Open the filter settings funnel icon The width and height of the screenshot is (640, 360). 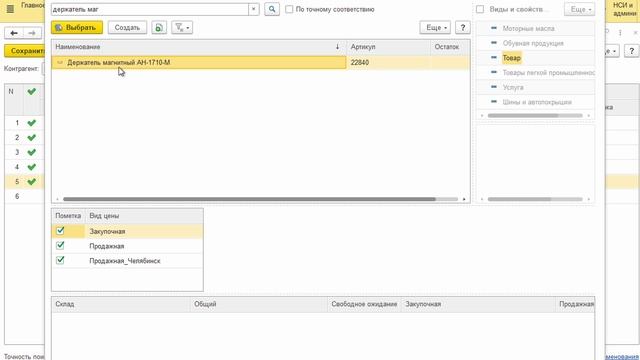coord(182,27)
